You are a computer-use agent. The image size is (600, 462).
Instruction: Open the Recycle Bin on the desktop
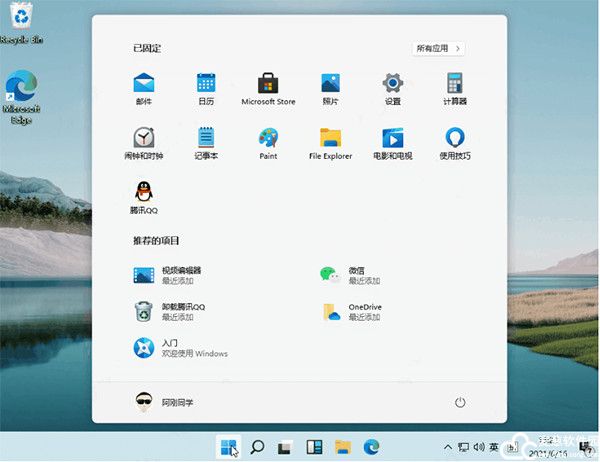click(x=18, y=20)
